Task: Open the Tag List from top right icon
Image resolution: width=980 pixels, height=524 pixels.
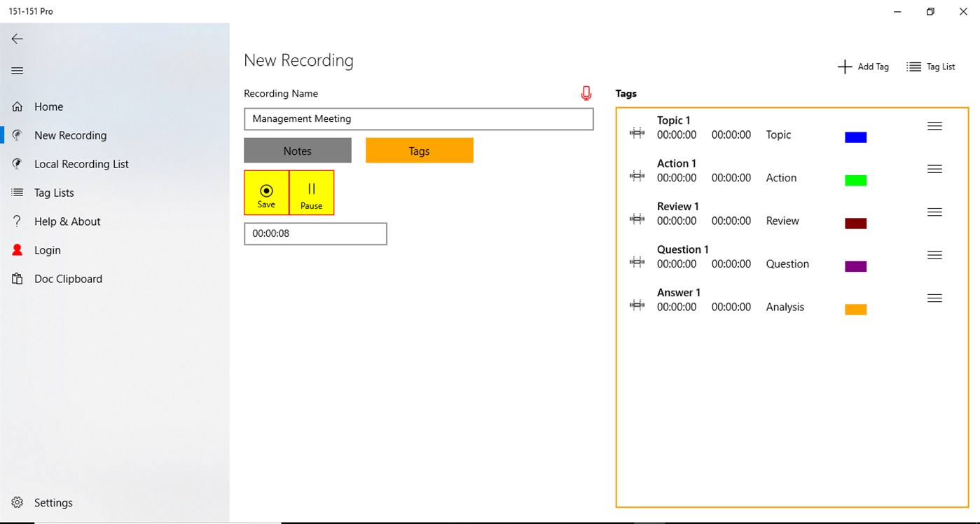Action: tap(930, 66)
